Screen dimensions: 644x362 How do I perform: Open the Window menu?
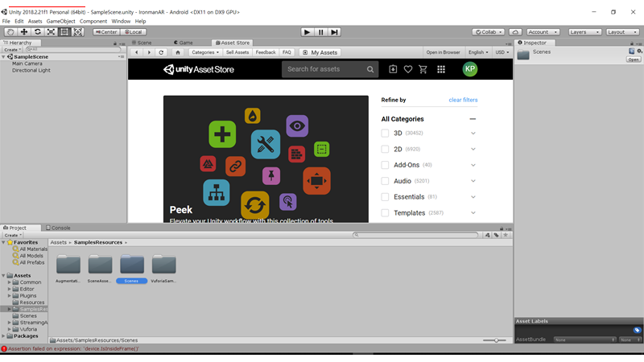pos(121,22)
